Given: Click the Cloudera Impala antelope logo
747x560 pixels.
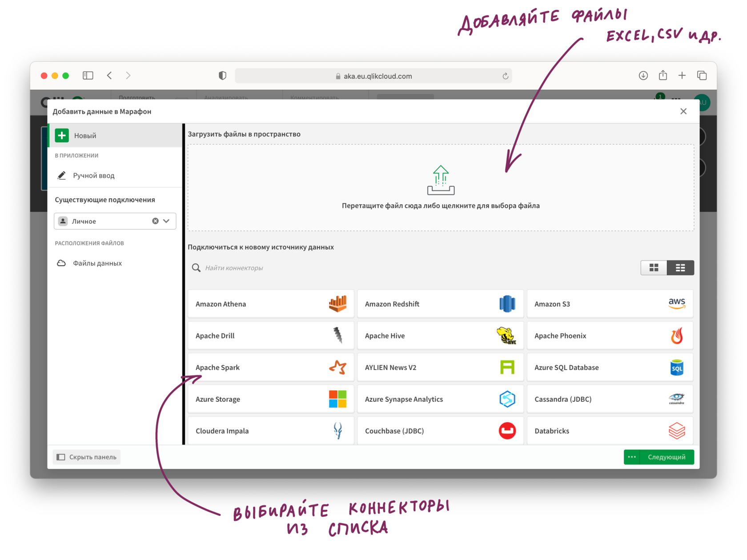Looking at the screenshot, I should click(338, 431).
